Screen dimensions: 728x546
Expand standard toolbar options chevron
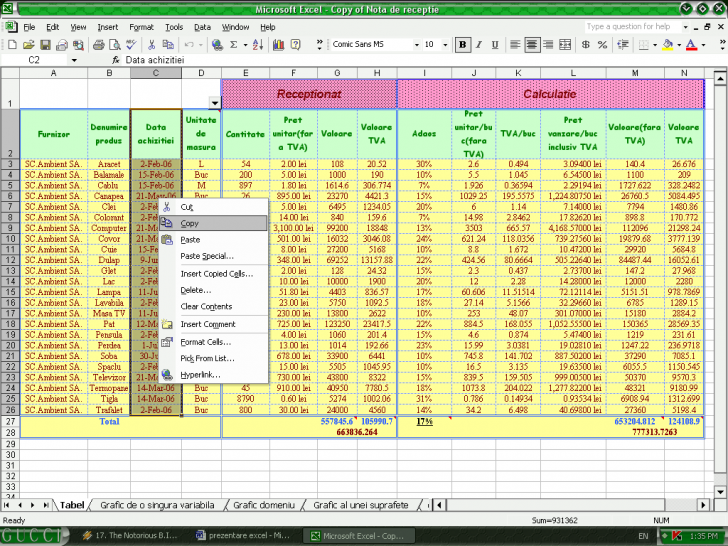click(x=319, y=45)
